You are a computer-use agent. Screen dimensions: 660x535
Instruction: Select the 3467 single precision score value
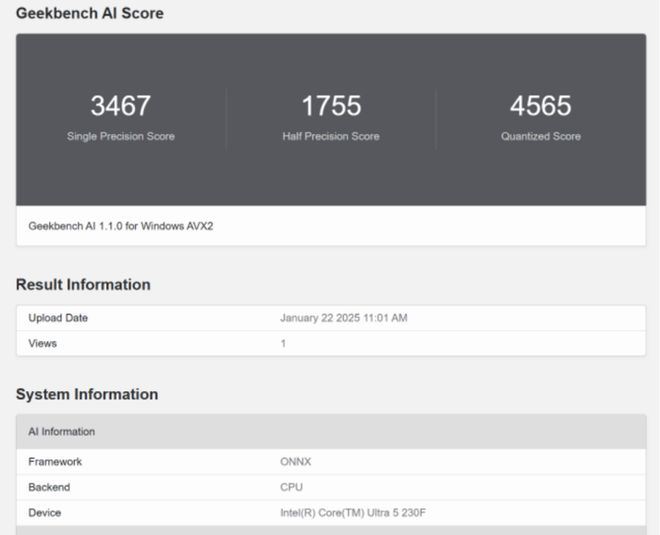(120, 106)
